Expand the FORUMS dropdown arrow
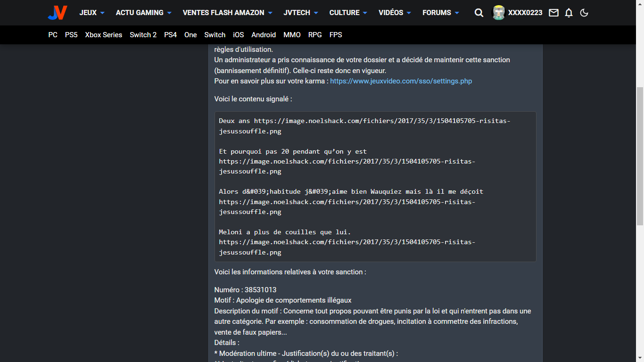 pyautogui.click(x=457, y=13)
